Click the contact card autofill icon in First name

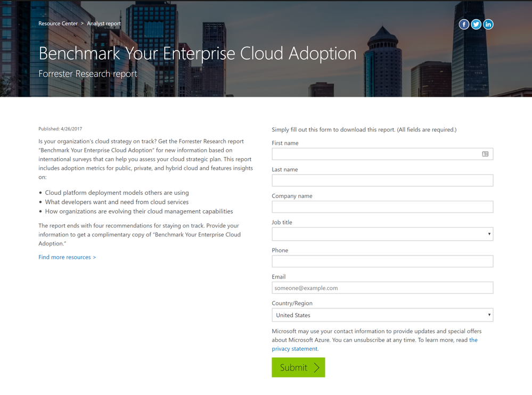pos(485,154)
